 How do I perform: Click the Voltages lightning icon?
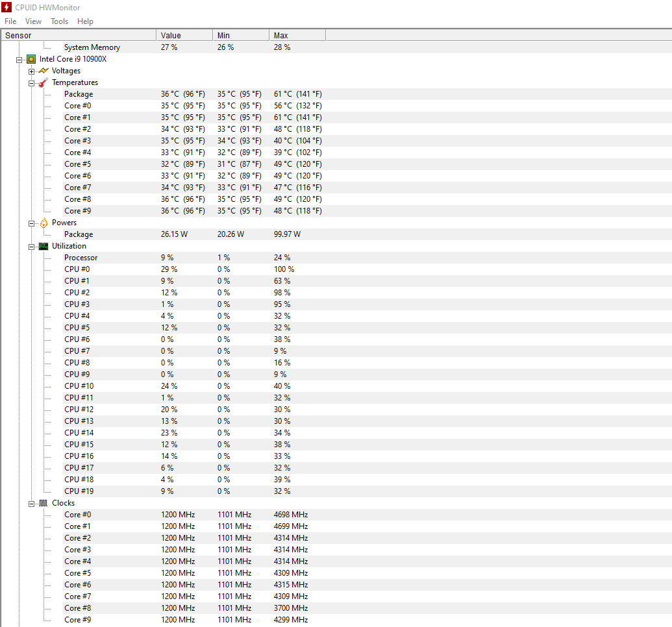44,71
